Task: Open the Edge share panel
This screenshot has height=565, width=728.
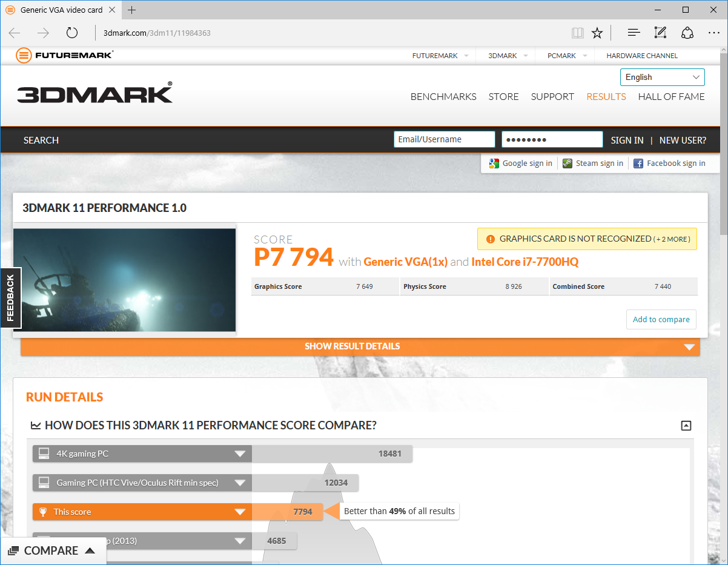Action: [687, 33]
